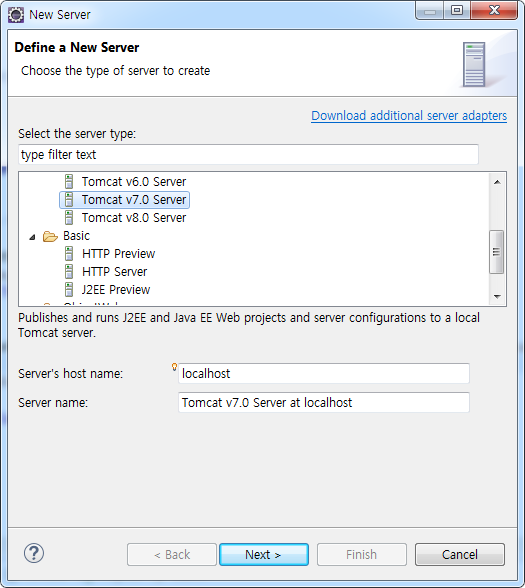Click the Basic folder icon
525x588 pixels.
tap(50, 236)
